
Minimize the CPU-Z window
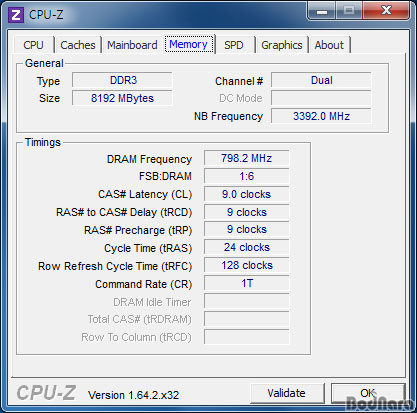pyautogui.click(x=322, y=11)
